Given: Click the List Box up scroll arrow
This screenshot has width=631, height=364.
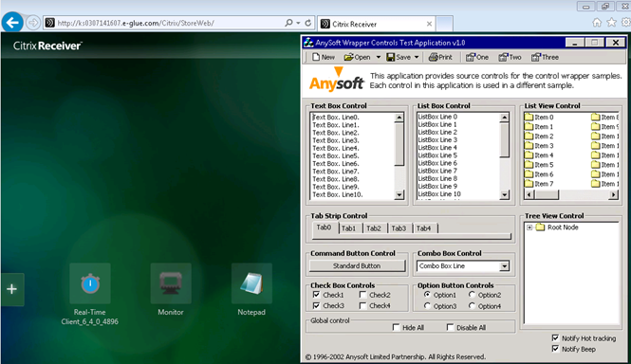Looking at the screenshot, I should click(504, 118).
